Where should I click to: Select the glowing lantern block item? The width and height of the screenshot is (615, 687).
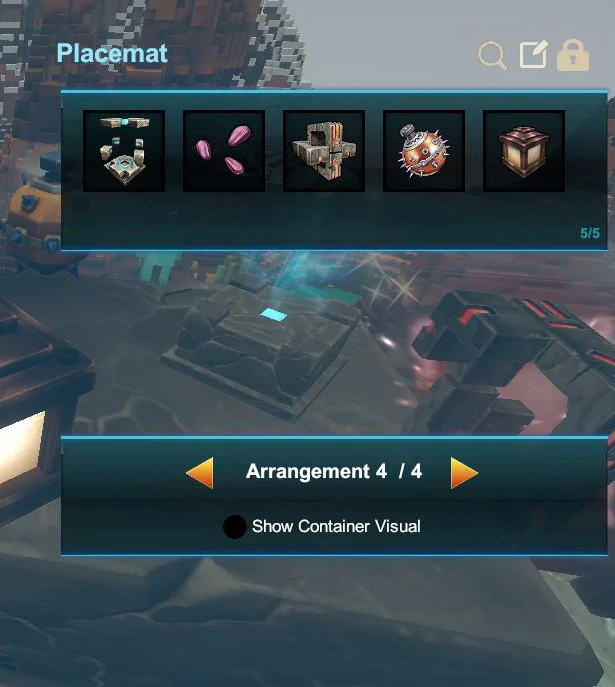(x=524, y=151)
